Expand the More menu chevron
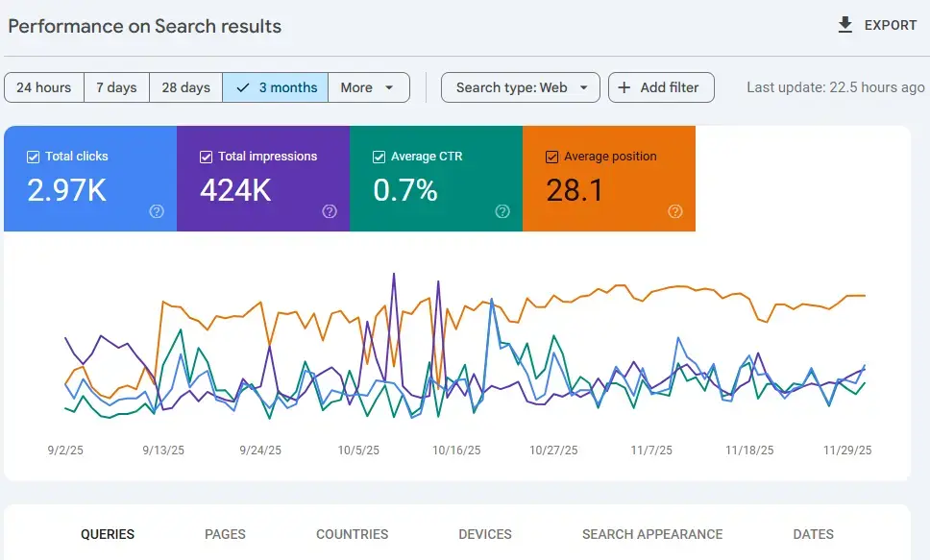Image resolution: width=930 pixels, height=560 pixels. point(391,87)
